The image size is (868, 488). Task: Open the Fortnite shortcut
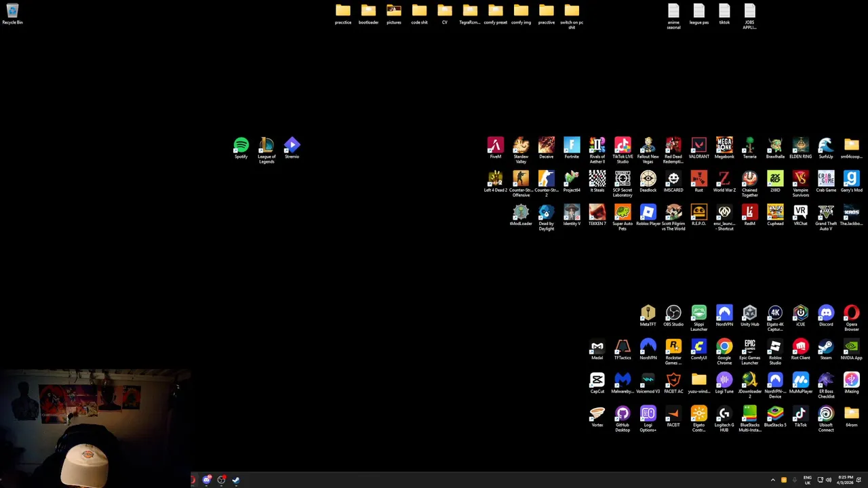point(572,148)
